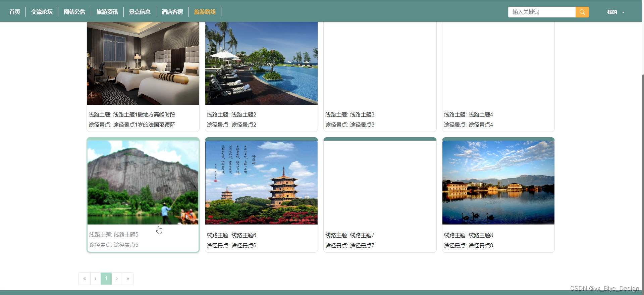Open 交流论坛 navigation item
Viewport: 644px width, 295px height.
[x=42, y=12]
